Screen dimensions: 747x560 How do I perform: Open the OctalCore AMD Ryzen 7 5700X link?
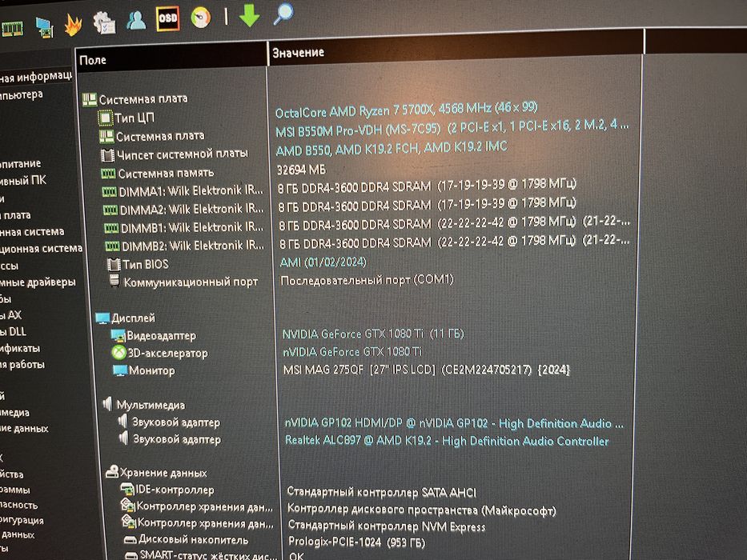407,110
